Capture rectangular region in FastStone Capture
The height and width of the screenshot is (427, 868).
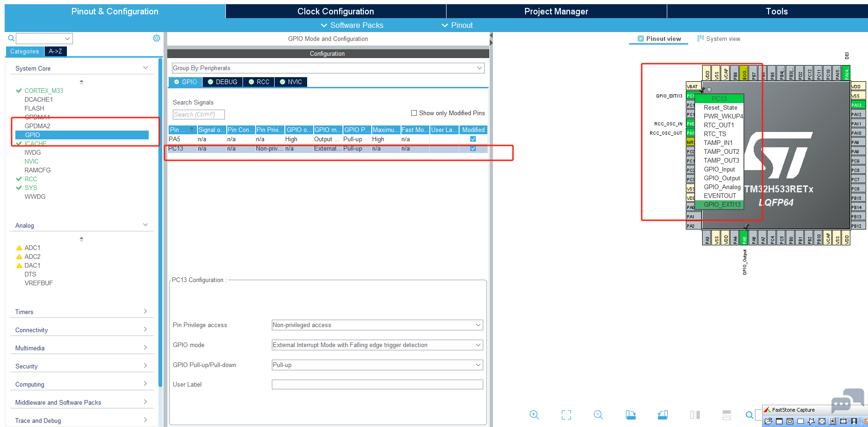801,421
